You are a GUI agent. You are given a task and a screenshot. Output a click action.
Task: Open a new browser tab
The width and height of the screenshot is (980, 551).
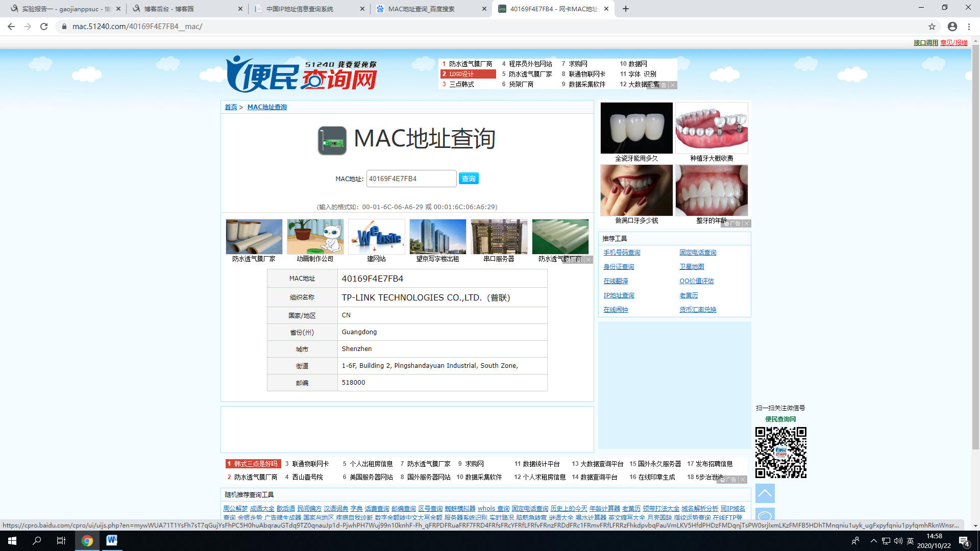[626, 9]
